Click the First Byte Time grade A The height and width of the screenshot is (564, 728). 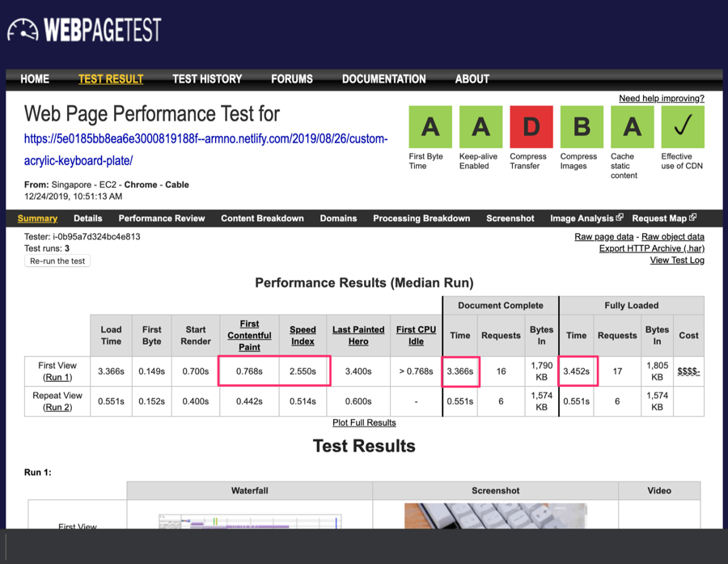coord(430,127)
